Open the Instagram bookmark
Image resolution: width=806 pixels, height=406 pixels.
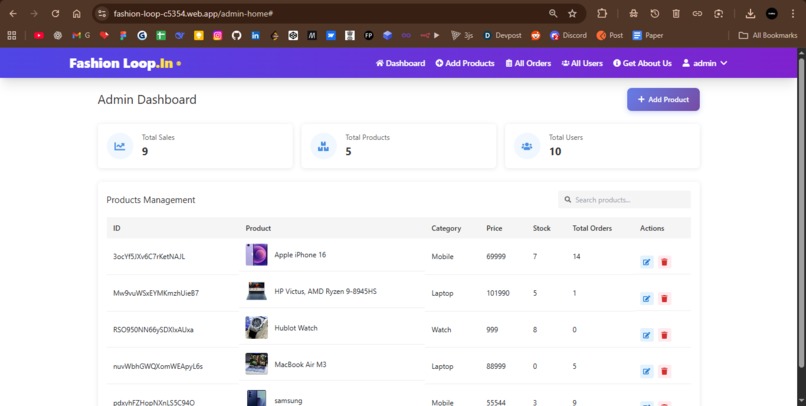click(x=217, y=35)
